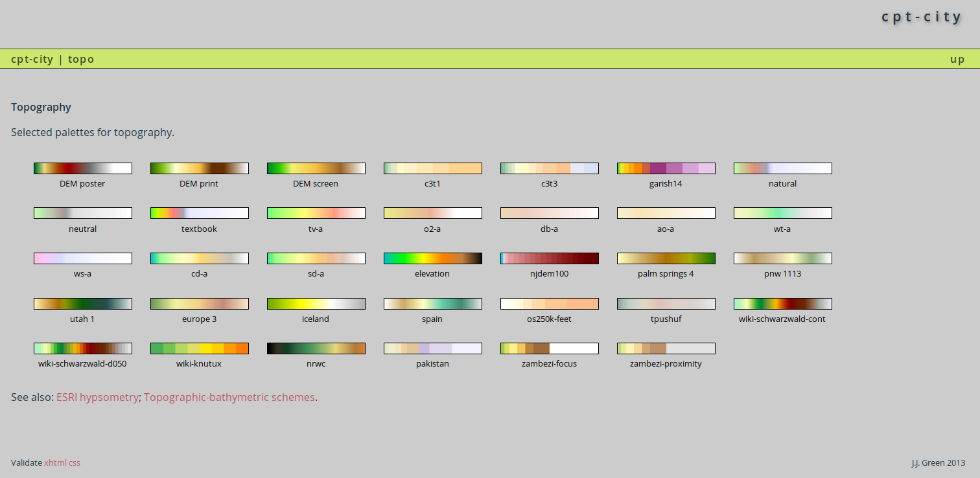Viewport: 980px width, 478px height.
Task: Open the wiki-schwarzwald-cont gradient swatch
Action: coord(783,304)
